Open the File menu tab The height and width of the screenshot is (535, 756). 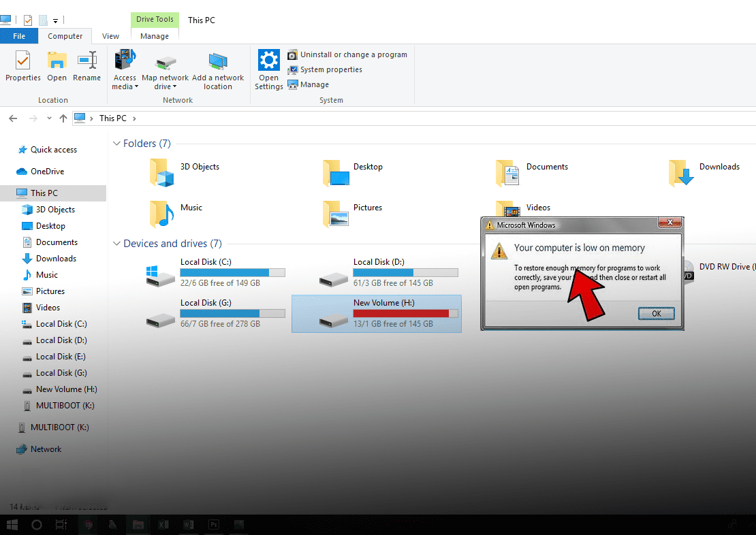19,36
